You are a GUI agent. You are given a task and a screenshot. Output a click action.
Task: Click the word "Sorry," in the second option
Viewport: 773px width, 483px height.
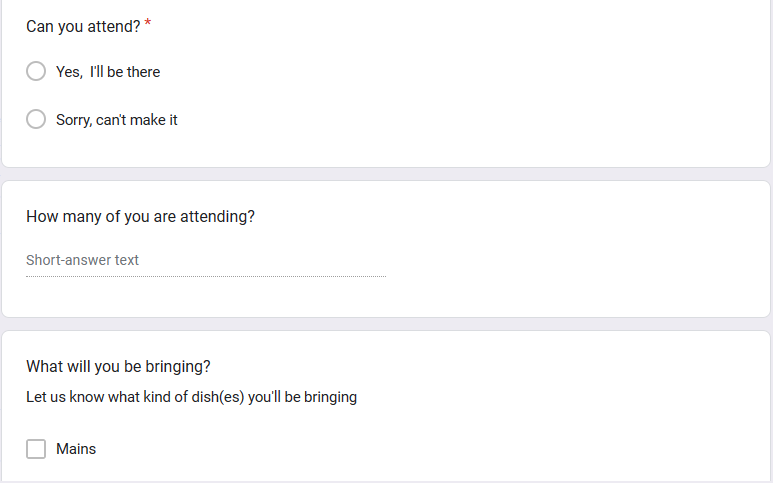[74, 120]
